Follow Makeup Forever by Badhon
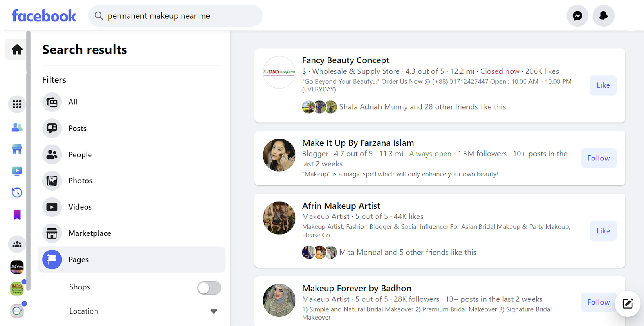 point(599,302)
